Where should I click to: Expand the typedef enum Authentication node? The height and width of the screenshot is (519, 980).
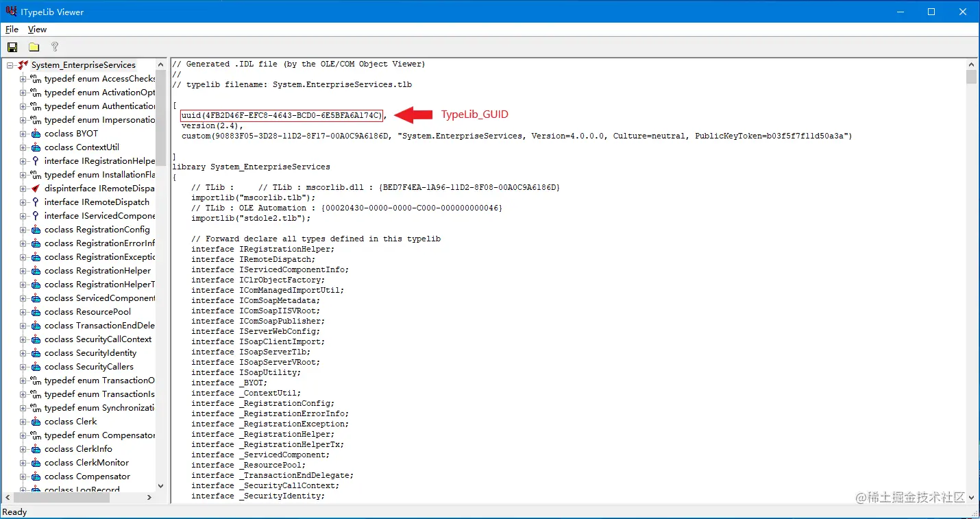point(23,106)
